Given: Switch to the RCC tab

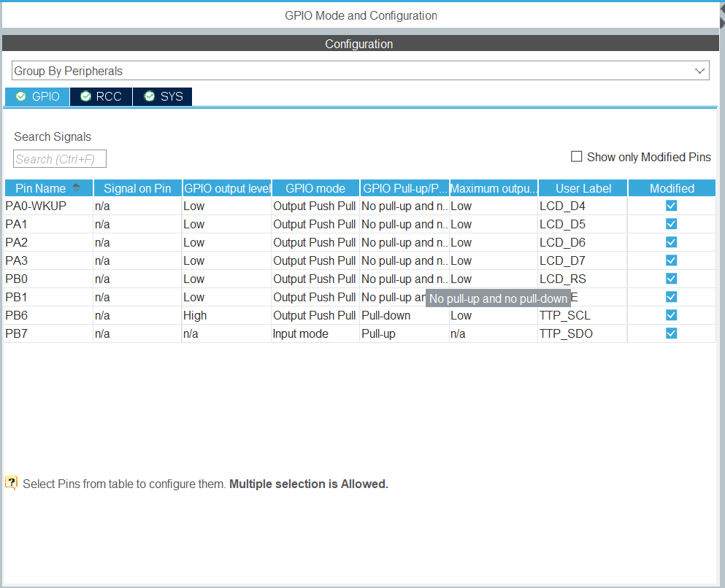Looking at the screenshot, I should [101, 96].
